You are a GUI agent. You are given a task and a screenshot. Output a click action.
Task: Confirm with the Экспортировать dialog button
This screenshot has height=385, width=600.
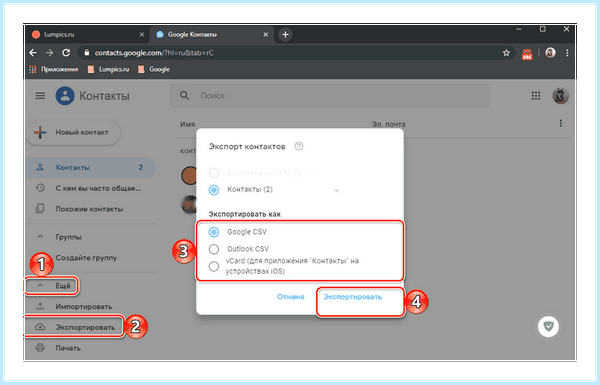click(352, 297)
